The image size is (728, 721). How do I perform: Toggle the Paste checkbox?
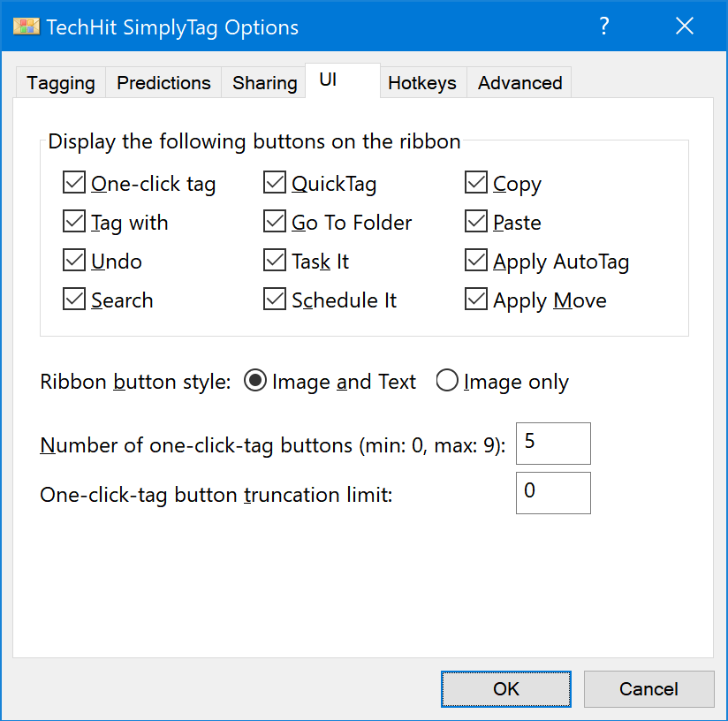(476, 222)
